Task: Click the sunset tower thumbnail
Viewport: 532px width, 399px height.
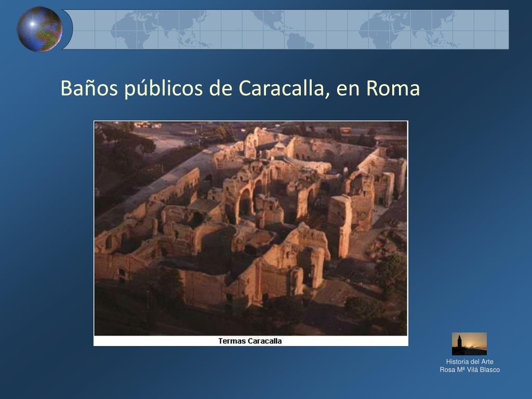Action: pyautogui.click(x=469, y=344)
